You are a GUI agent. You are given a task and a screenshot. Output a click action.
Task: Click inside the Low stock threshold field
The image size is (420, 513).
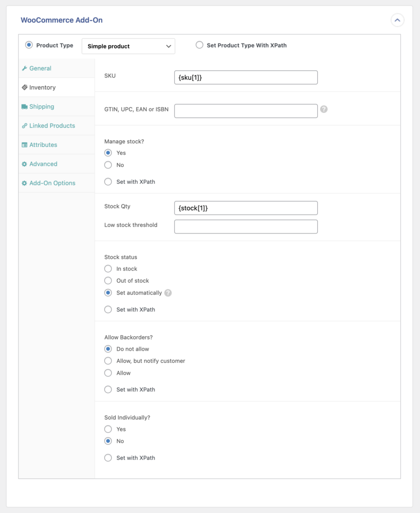pos(246,226)
